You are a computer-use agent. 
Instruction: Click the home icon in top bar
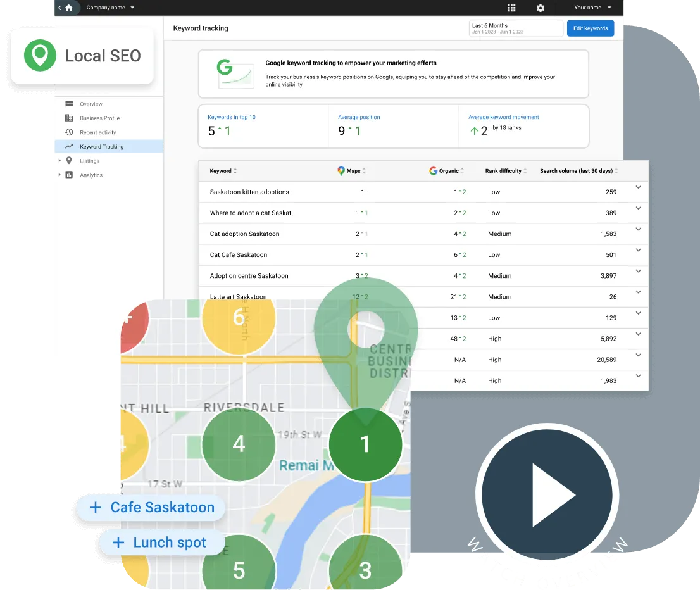[68, 8]
